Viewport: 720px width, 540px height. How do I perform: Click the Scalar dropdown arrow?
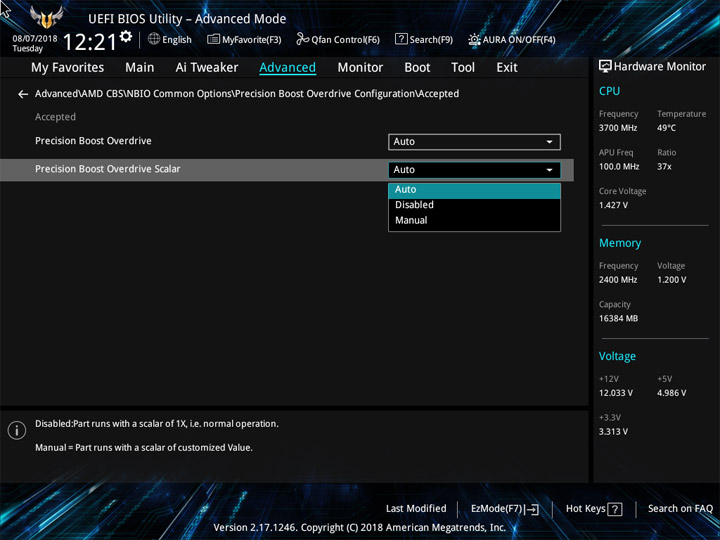(549, 170)
